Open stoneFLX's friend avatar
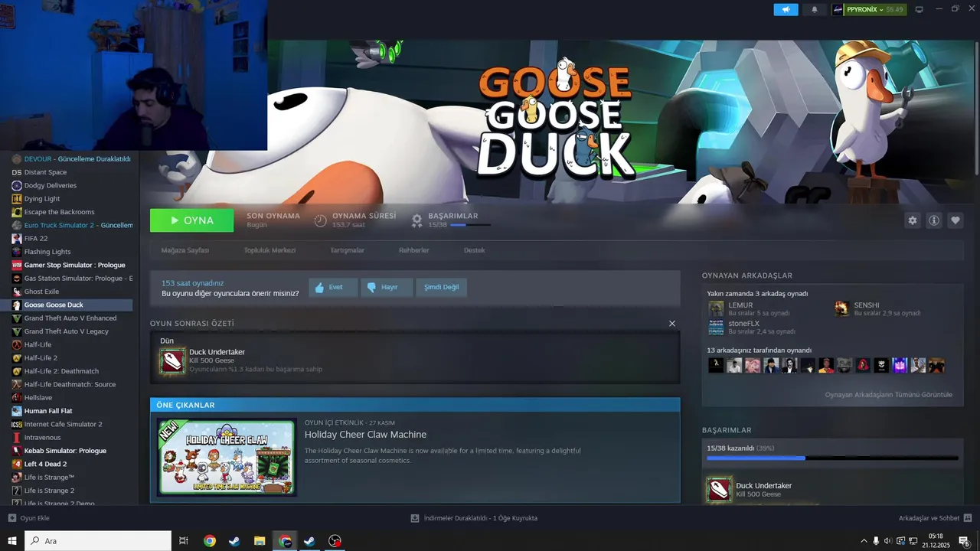Viewport: 980px width, 551px height. coord(716,328)
